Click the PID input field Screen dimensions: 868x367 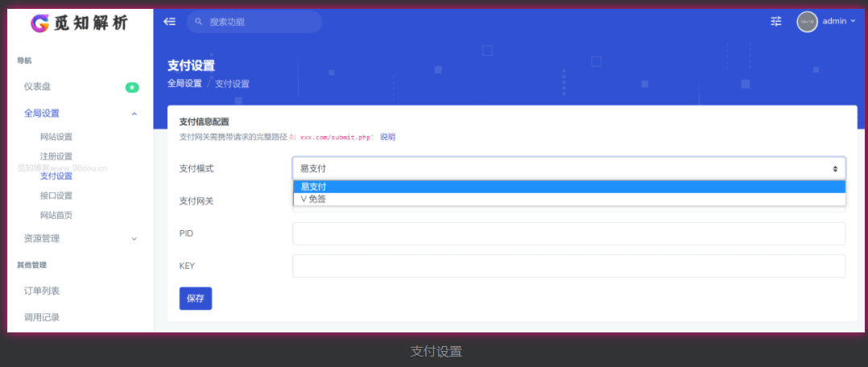[568, 233]
